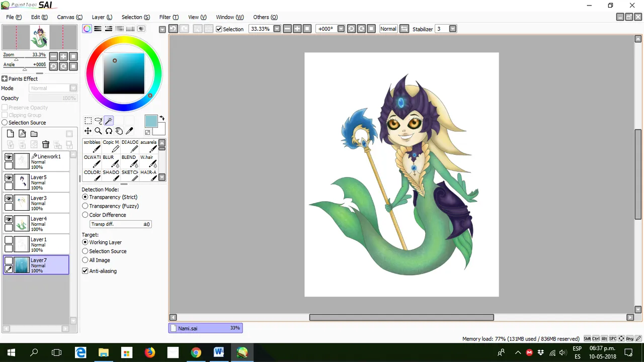This screenshot has height=362, width=644.
Task: Show the HSV slider panel
Action: [x=108, y=29]
